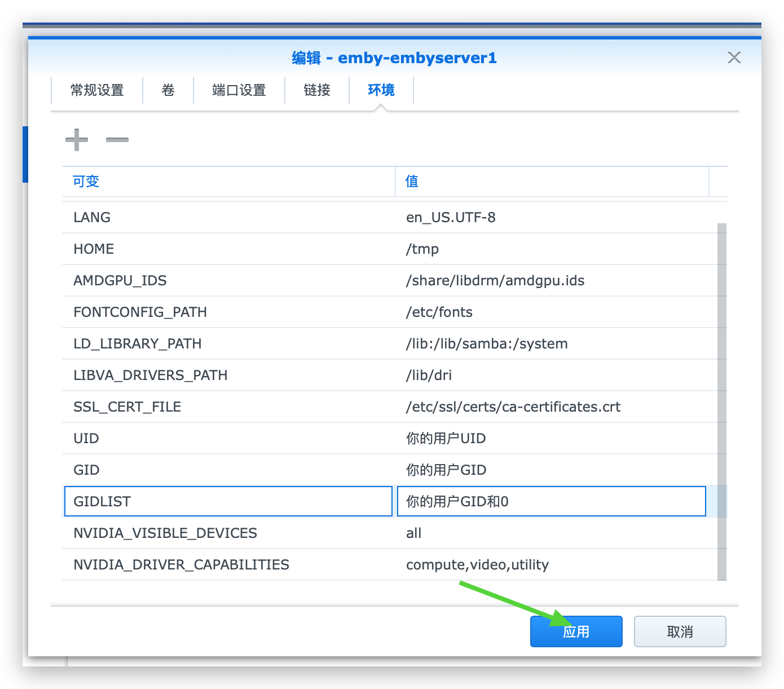
Task: Select the LIBVA_DRIVERS_PATH variable cell
Action: 228,376
